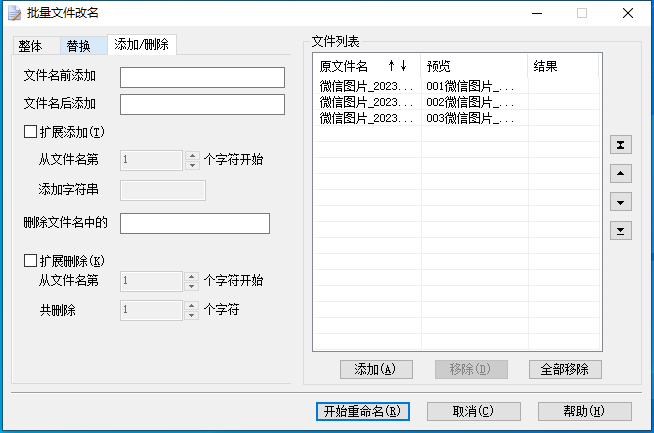The width and height of the screenshot is (654, 433).
Task: Switch to the 整体 tab
Action: (31, 46)
